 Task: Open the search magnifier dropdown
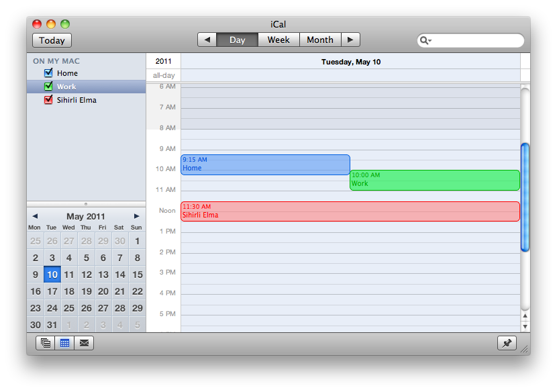(425, 40)
